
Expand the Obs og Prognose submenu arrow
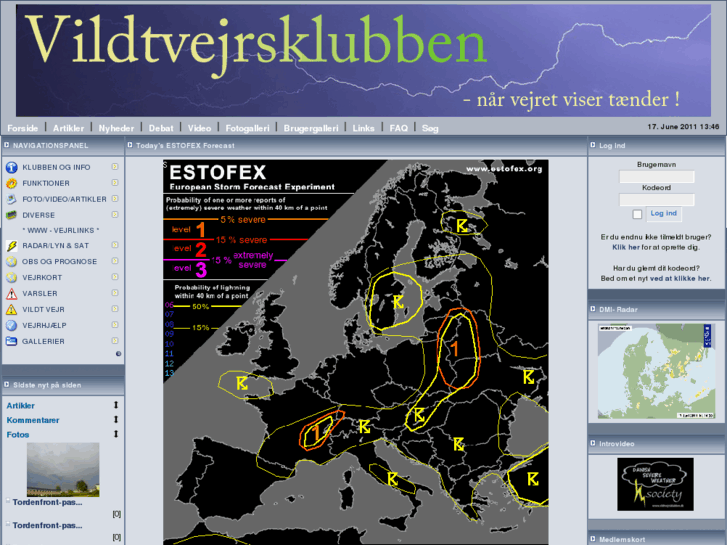(115, 261)
